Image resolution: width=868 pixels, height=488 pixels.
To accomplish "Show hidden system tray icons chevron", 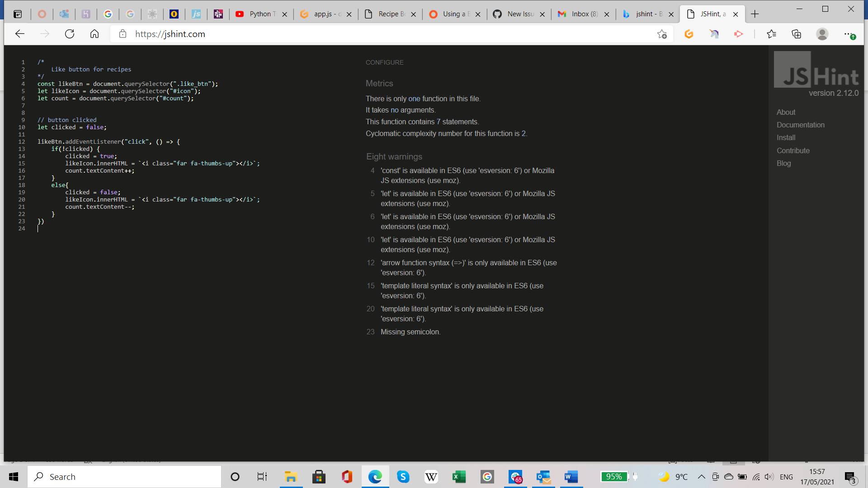I will (701, 477).
